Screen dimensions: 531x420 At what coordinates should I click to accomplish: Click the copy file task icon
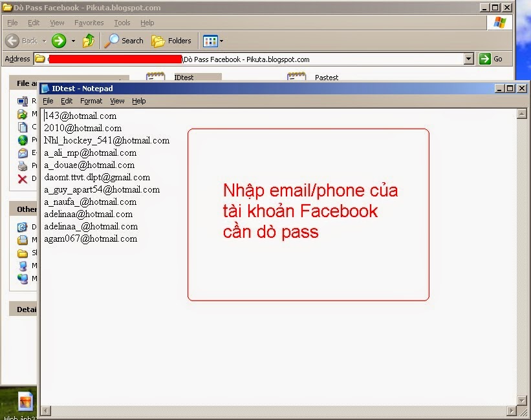tap(23, 127)
